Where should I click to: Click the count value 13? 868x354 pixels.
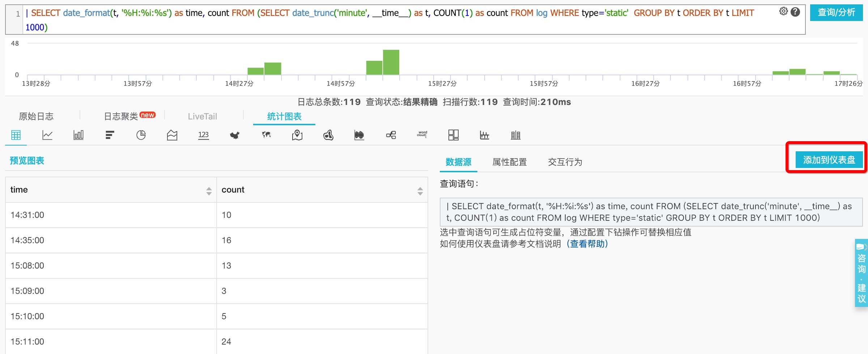tap(226, 265)
